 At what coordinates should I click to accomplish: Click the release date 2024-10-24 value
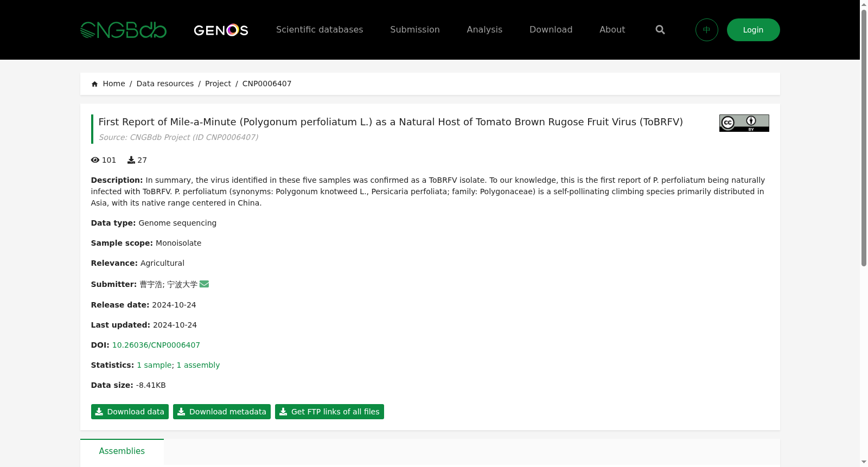pos(174,305)
